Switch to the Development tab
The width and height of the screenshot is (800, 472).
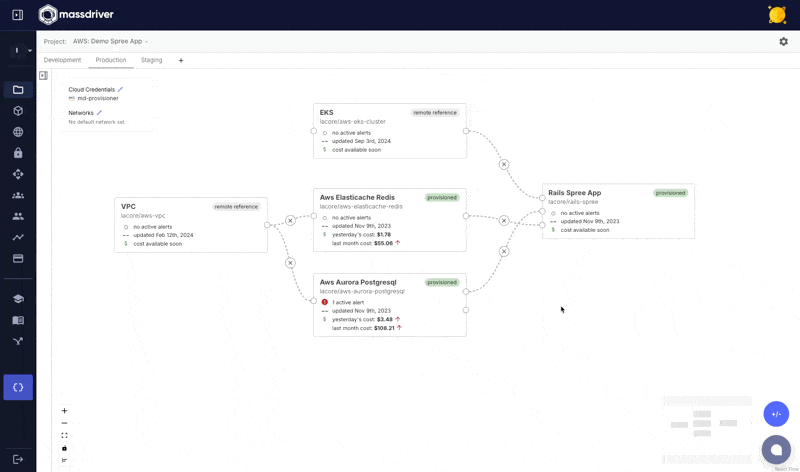tap(62, 60)
